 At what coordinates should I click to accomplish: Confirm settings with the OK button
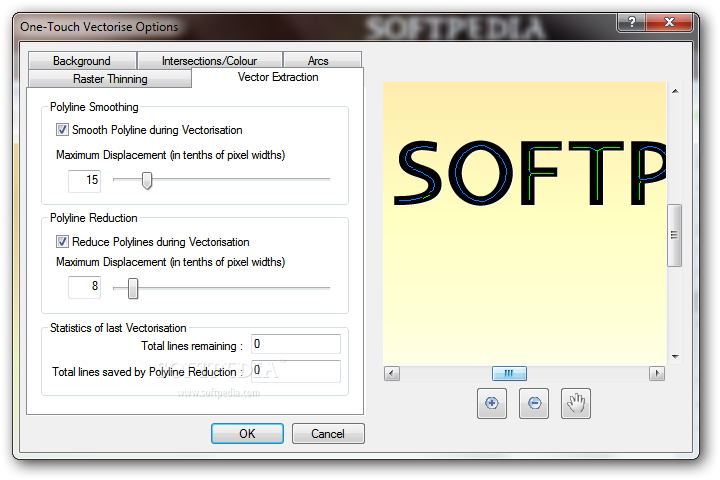(247, 434)
